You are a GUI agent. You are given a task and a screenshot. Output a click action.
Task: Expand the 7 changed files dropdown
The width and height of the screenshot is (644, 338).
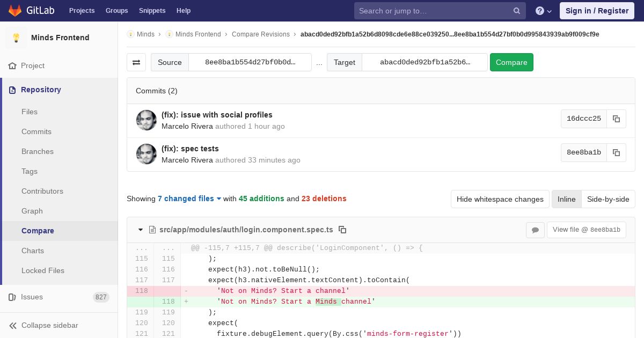coord(189,199)
